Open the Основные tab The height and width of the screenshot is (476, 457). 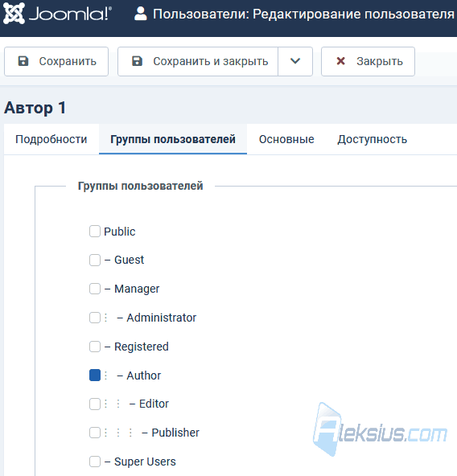click(x=286, y=139)
